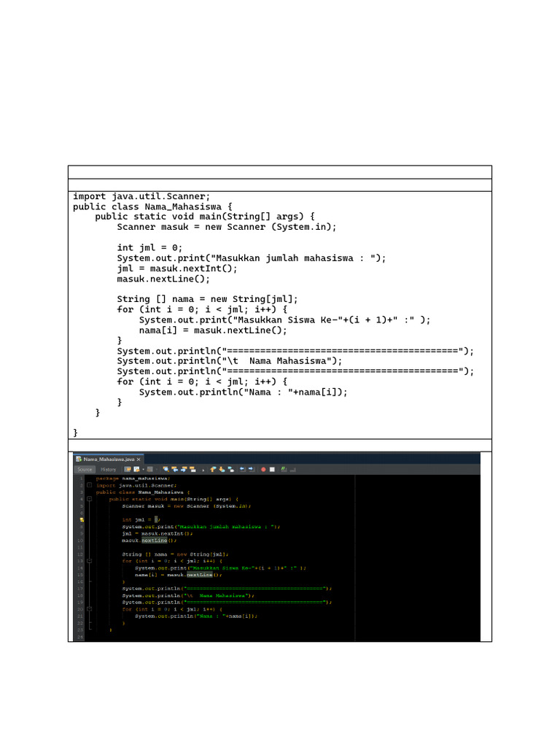Click Find Previous Occurrence icon
This screenshot has height=747, width=560.
[x=175, y=469]
